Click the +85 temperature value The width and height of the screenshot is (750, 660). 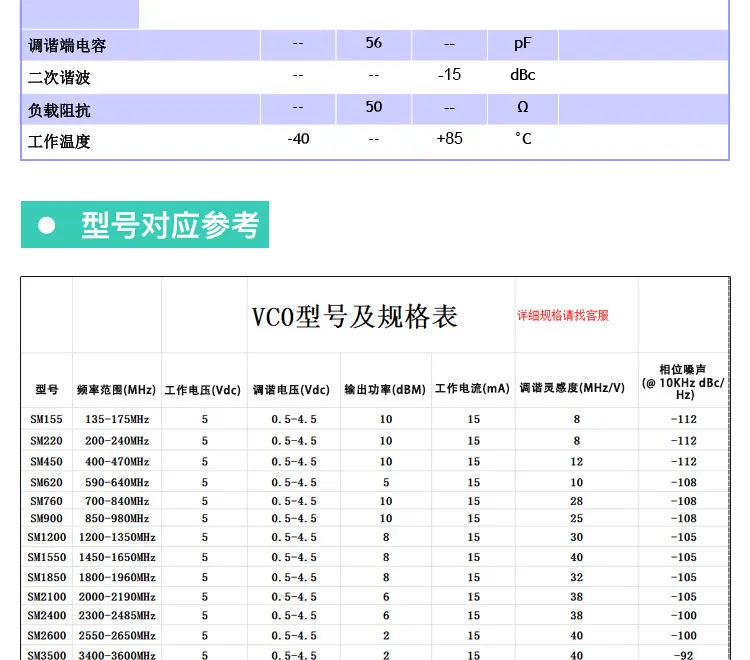[x=449, y=139]
